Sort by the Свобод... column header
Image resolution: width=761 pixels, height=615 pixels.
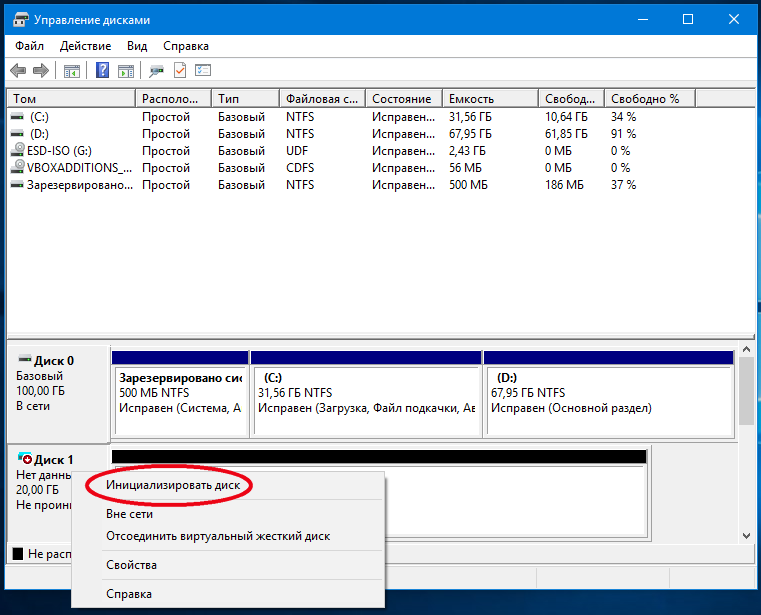pyautogui.click(x=572, y=99)
